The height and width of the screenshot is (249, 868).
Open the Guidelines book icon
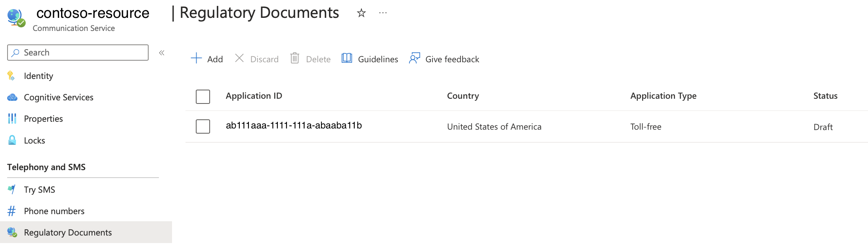[x=347, y=58]
